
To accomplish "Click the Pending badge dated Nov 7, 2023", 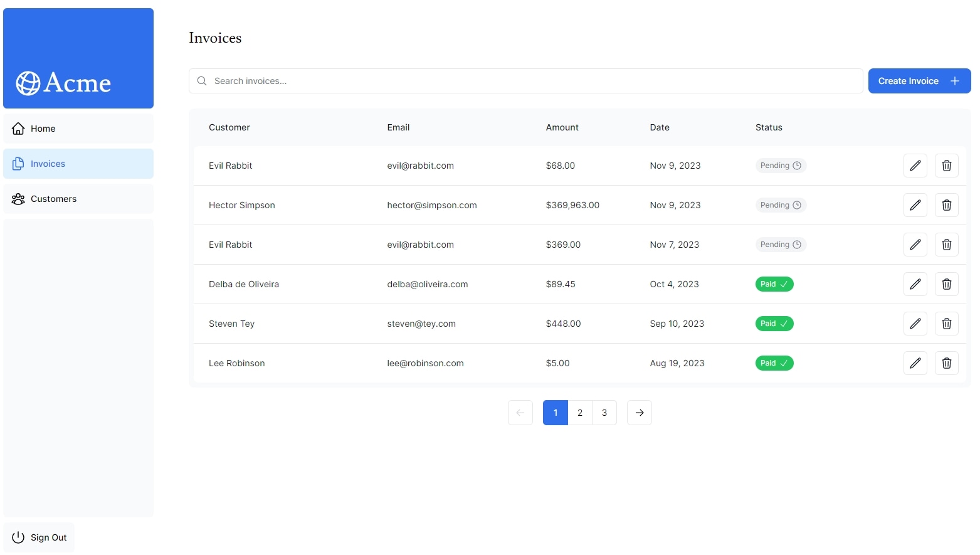I will tap(781, 245).
